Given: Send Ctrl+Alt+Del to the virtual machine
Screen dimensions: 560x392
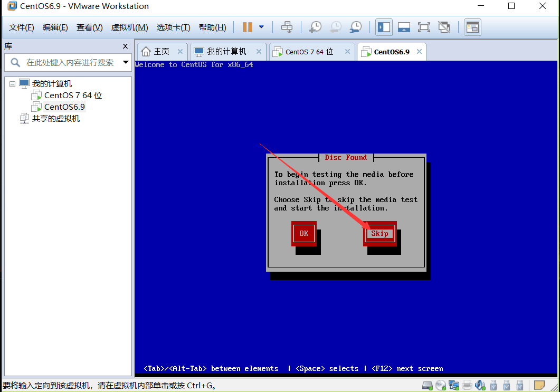Looking at the screenshot, I should [287, 27].
